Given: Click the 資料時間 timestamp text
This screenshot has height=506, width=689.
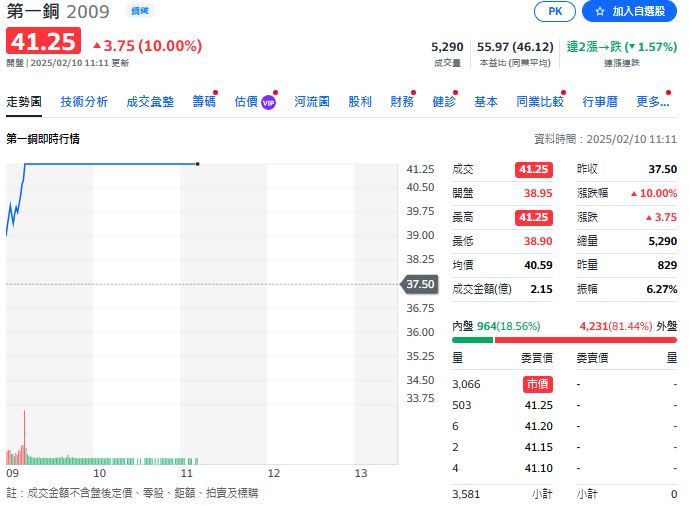Looking at the screenshot, I should coord(605,139).
